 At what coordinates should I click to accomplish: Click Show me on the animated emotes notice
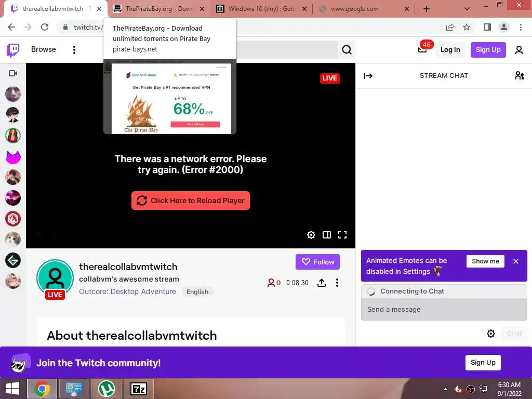(485, 261)
